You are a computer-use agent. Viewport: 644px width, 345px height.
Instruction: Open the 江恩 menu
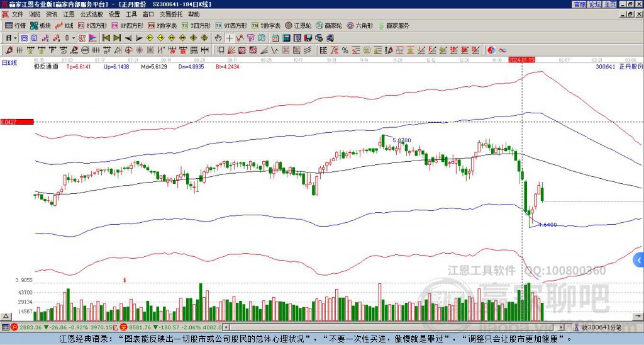pos(69,14)
